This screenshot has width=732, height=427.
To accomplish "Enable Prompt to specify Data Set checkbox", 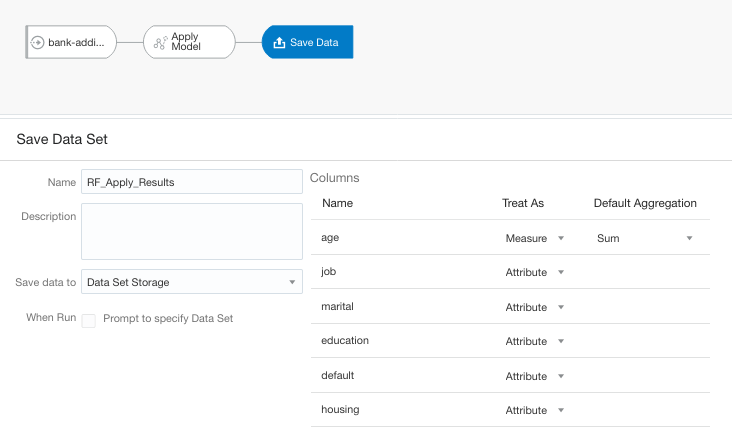I will 89,319.
